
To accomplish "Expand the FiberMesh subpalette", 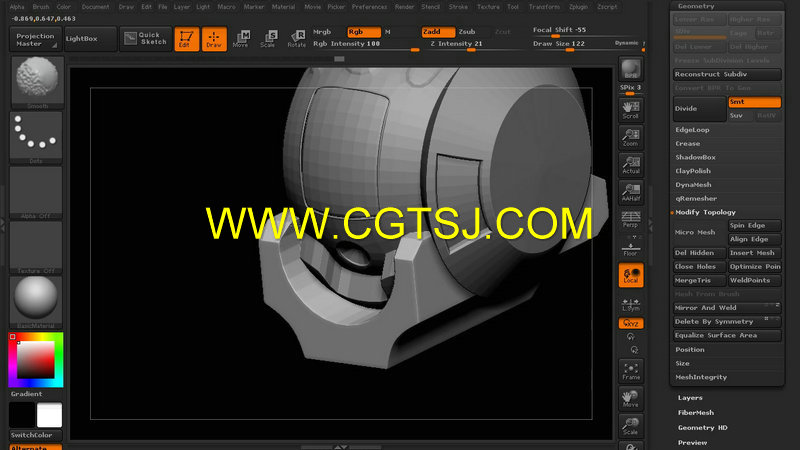I will click(x=696, y=413).
